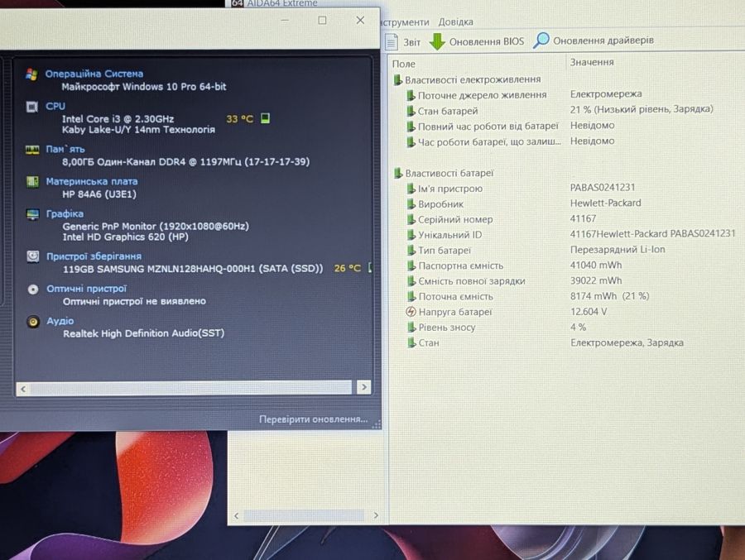This screenshot has width=745, height=560.
Task: Click the magnifier icon for Оновлення драйверів
Action: [541, 41]
